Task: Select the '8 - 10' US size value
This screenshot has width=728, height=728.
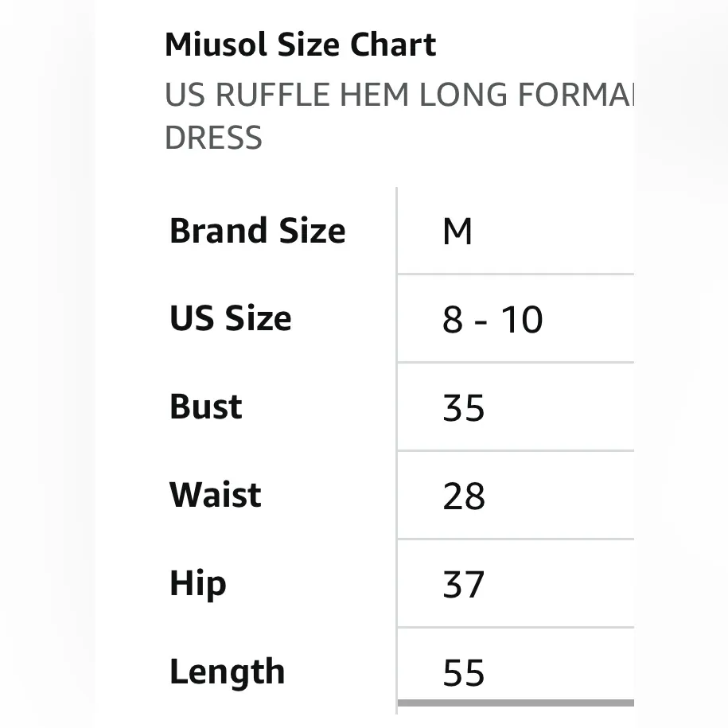Action: (492, 320)
